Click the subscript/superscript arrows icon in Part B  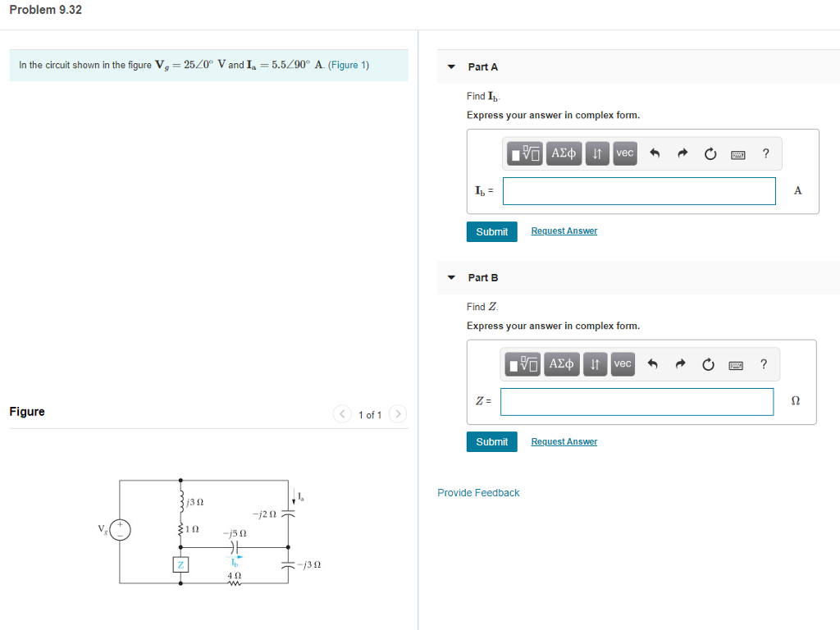click(x=594, y=364)
